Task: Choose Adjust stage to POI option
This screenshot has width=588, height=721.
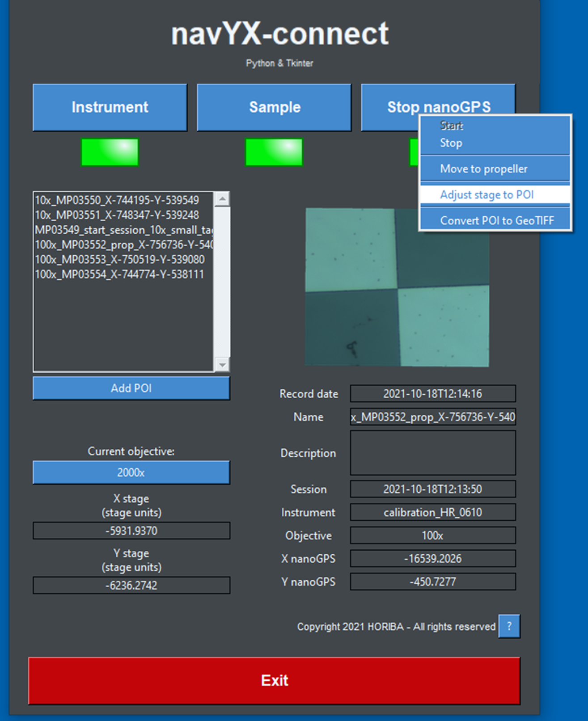Action: tap(486, 195)
